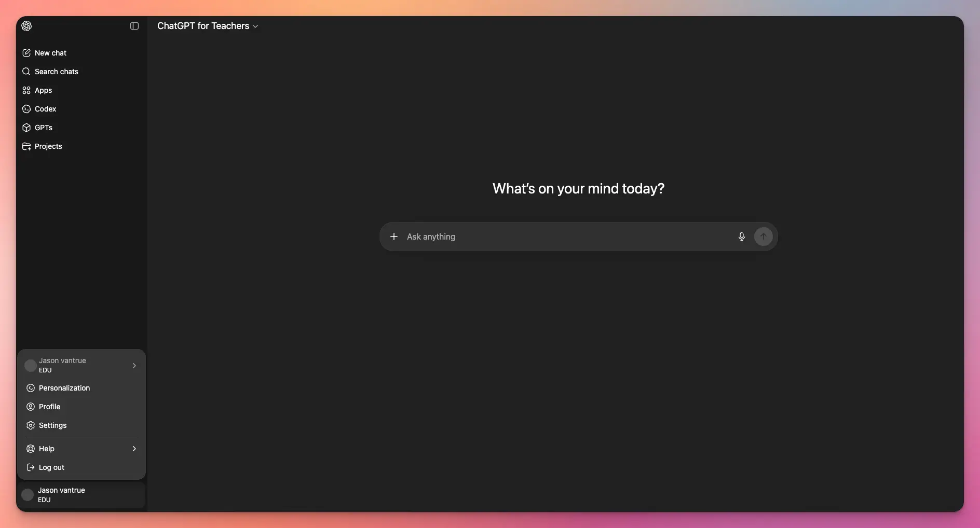Open Settings from the account menu
Screen dimensions: 980x528
pyautogui.click(x=81, y=425)
